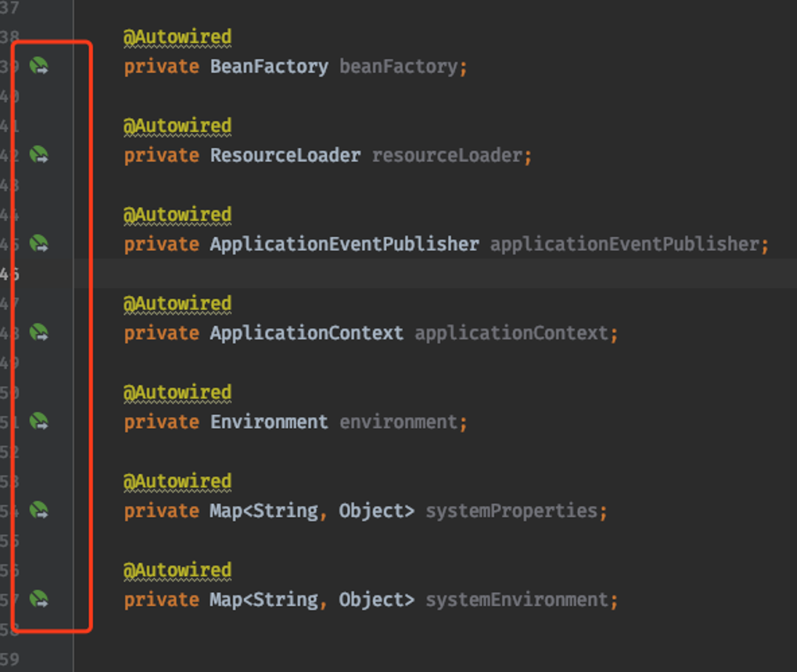The image size is (797, 672).
Task: Place cursor on empty highlighted line 46
Action: coord(398,274)
